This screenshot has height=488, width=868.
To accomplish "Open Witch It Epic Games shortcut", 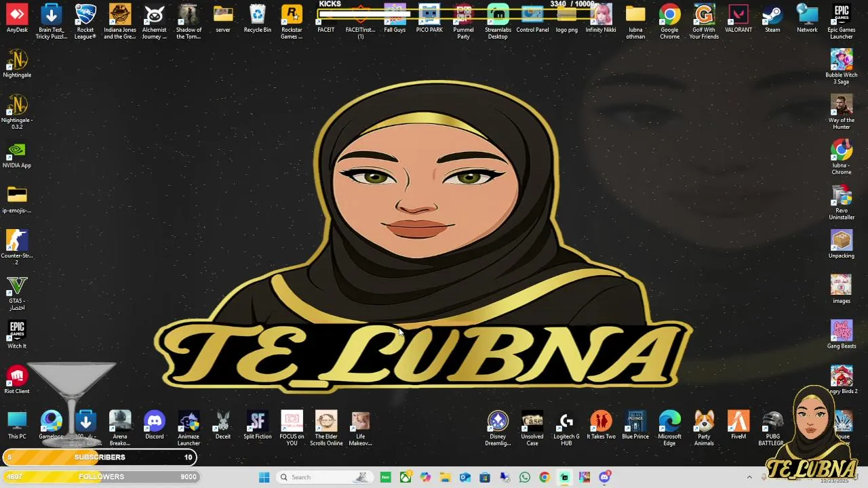I will click(17, 335).
